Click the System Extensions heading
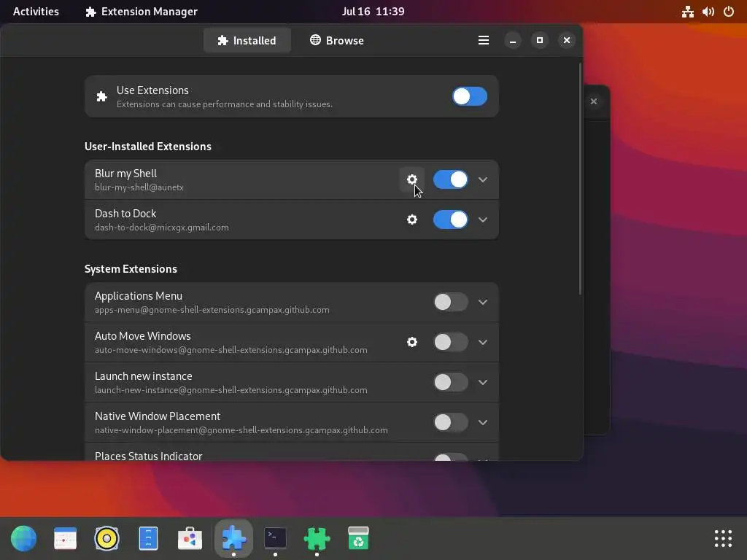 click(131, 268)
